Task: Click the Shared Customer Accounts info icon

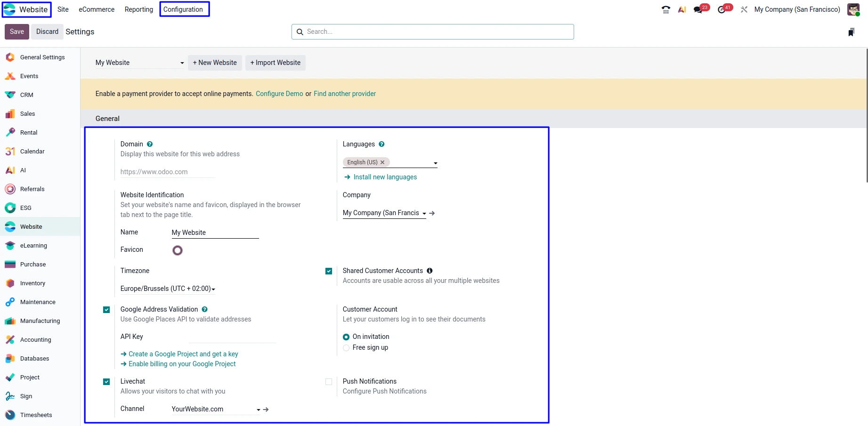Action: (x=430, y=271)
